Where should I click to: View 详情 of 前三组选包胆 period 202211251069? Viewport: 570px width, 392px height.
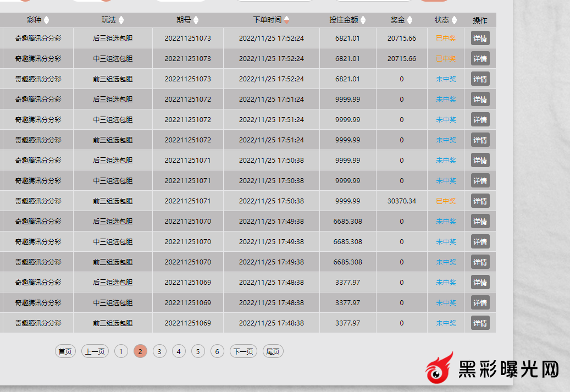(480, 323)
